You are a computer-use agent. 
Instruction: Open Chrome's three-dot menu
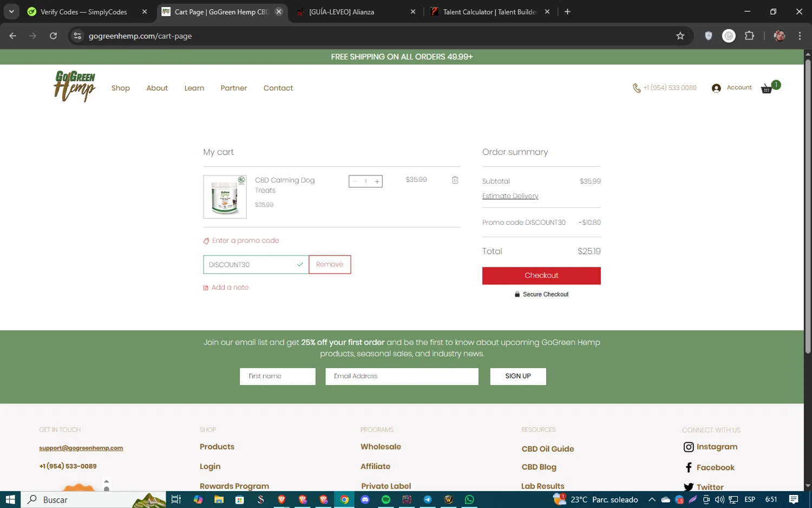[800, 36]
